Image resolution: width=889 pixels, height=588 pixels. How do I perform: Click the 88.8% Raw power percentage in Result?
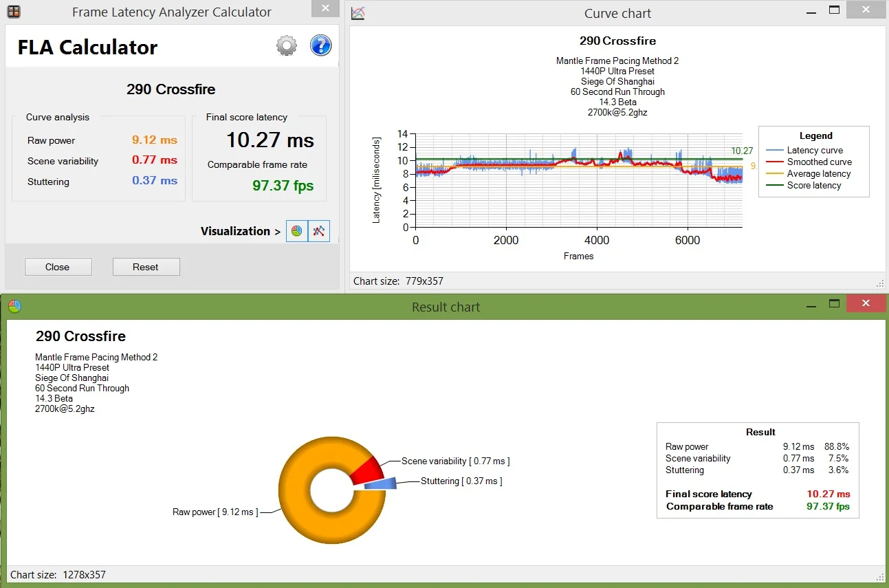[837, 446]
